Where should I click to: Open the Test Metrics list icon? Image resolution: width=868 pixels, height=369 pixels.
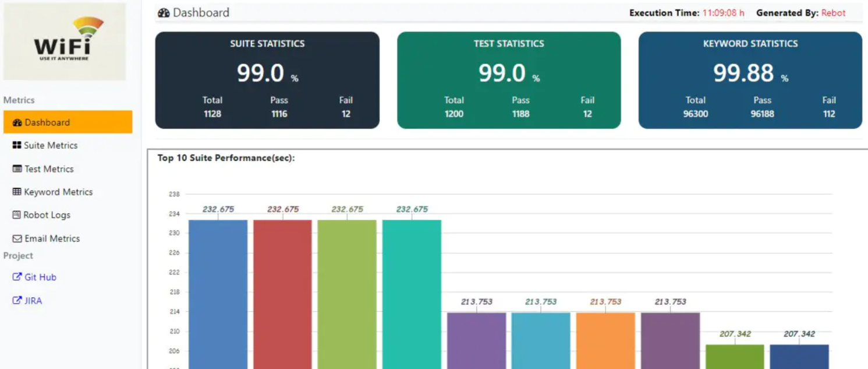click(18, 168)
